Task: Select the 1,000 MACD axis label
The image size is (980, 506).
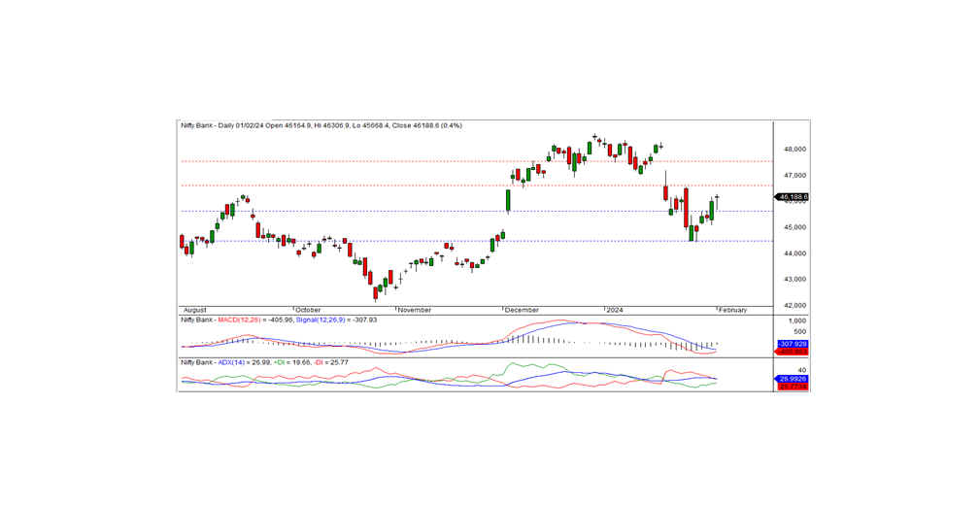Action: (x=799, y=320)
